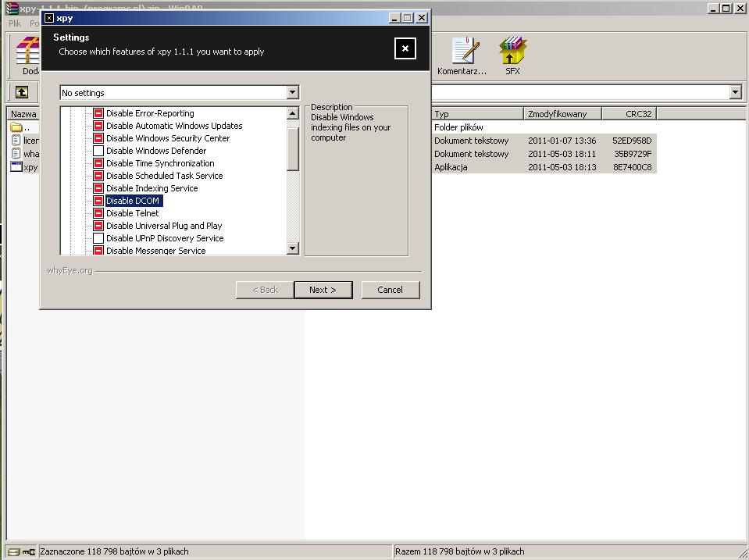This screenshot has width=749, height=560.
Task: Click the Cancel button
Action: coord(391,290)
